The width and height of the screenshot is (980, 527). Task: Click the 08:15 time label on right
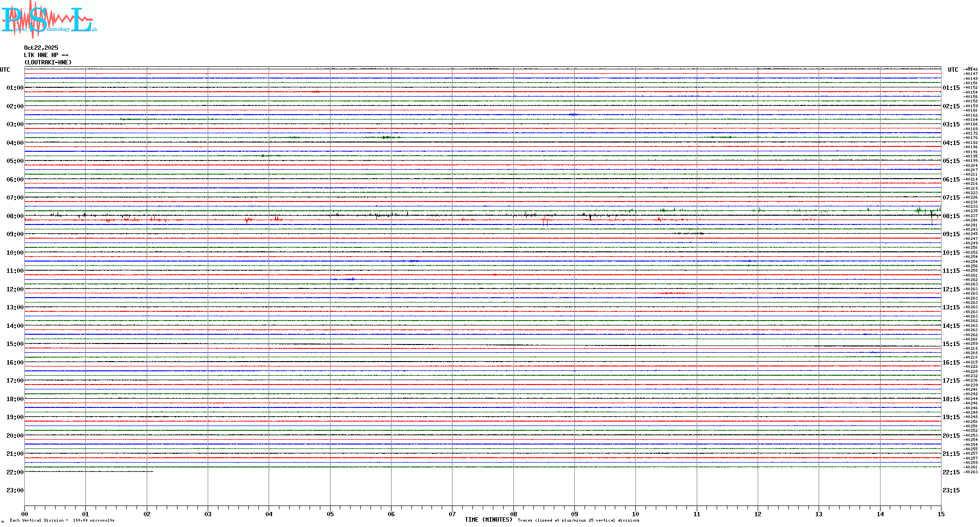[951, 216]
